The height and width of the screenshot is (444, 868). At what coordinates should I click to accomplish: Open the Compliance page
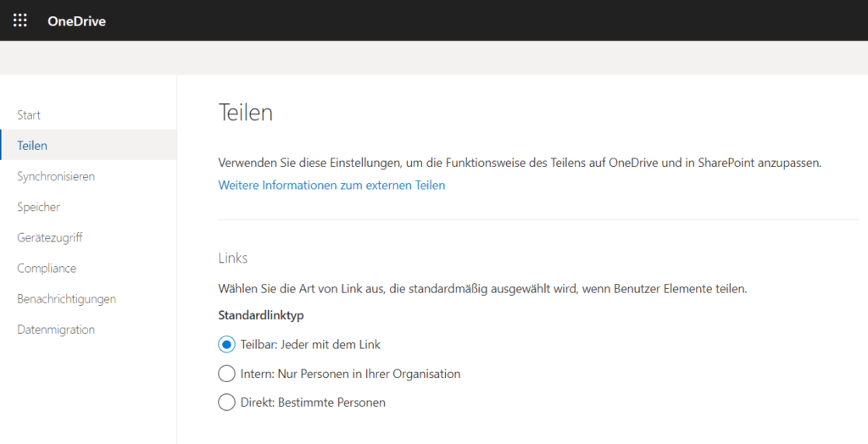[x=47, y=268]
